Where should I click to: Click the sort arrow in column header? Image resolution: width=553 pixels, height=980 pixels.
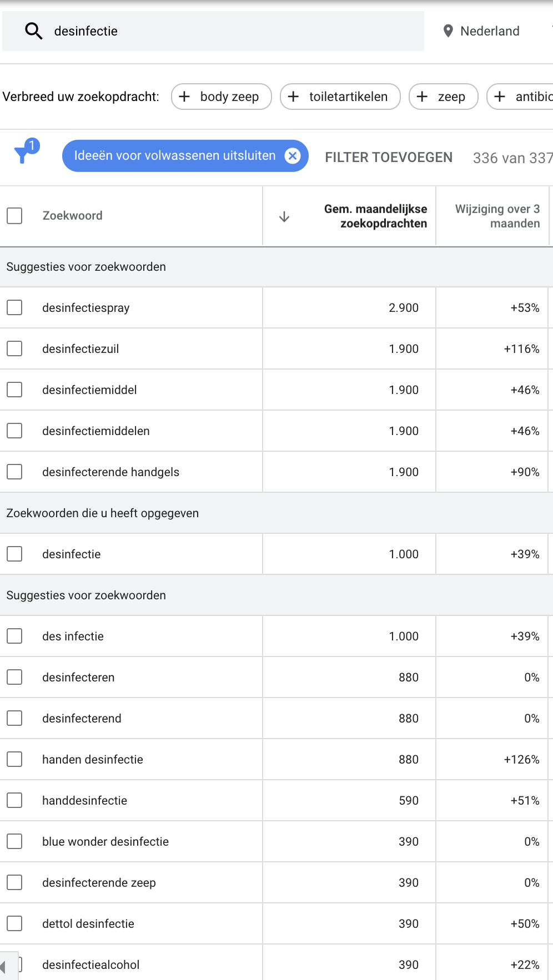284,216
